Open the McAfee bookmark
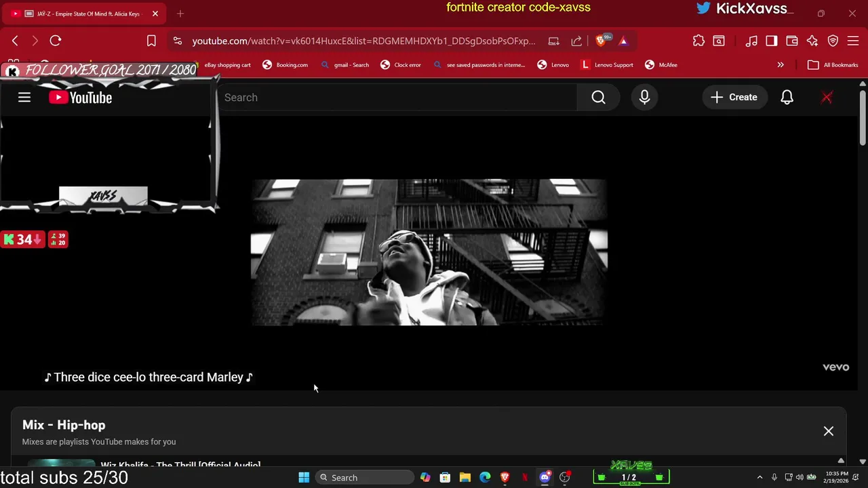 [x=661, y=65]
